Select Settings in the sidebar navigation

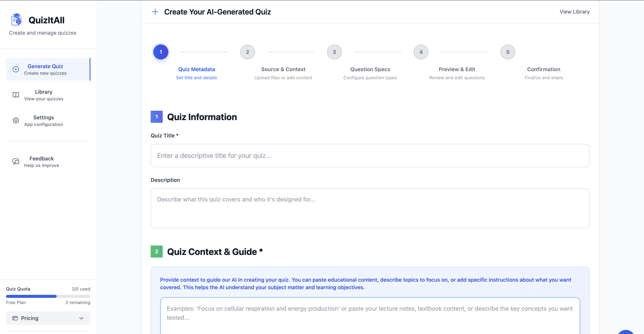coord(43,120)
